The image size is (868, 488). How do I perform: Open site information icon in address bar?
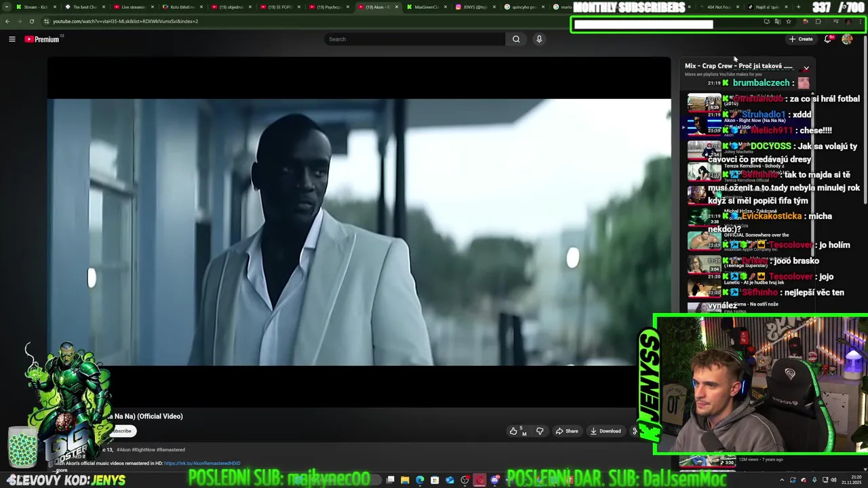point(46,21)
